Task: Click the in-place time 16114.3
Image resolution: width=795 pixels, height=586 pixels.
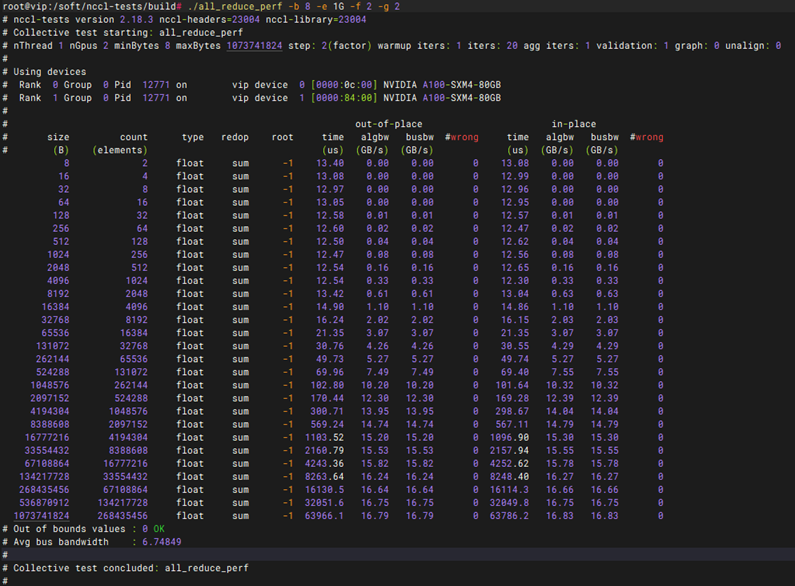Action: coord(510,490)
